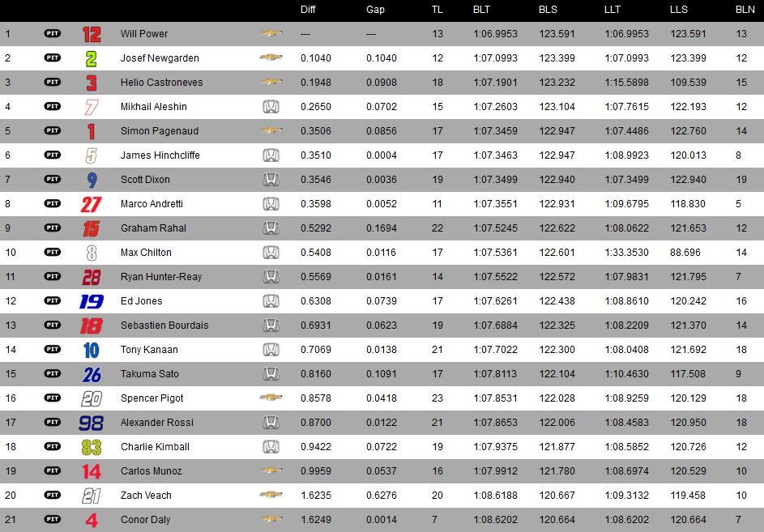Click the BLT column header
The width and height of the screenshot is (764, 532).
(x=481, y=10)
